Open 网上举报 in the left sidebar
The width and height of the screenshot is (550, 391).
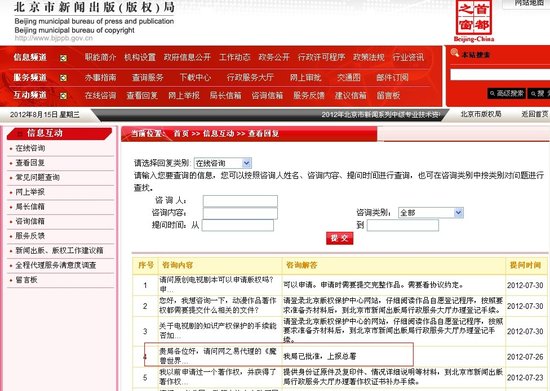[30, 192]
